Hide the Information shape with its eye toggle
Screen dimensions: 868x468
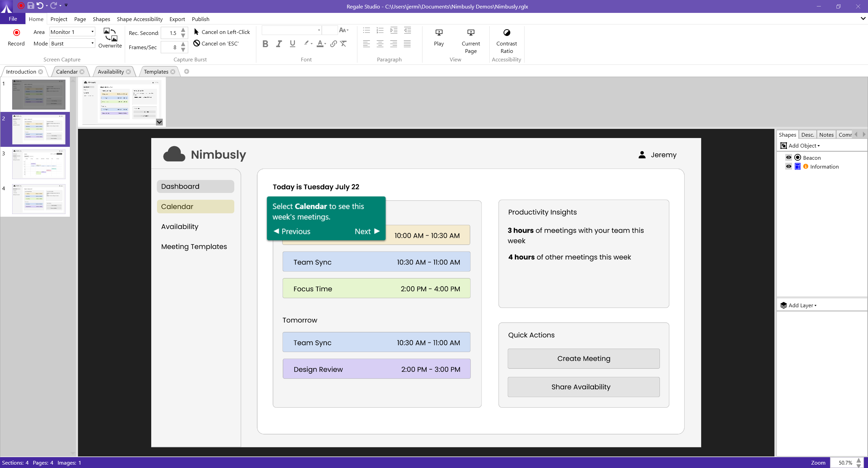click(789, 166)
